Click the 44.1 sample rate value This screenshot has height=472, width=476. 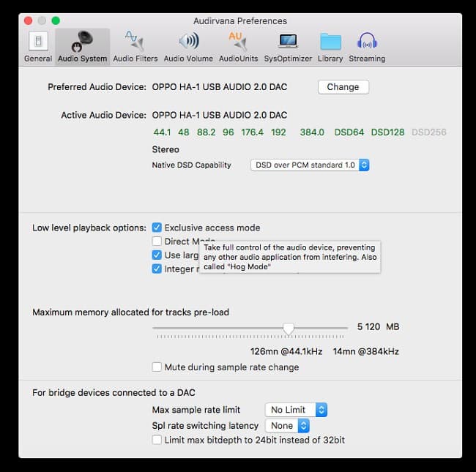pos(162,132)
